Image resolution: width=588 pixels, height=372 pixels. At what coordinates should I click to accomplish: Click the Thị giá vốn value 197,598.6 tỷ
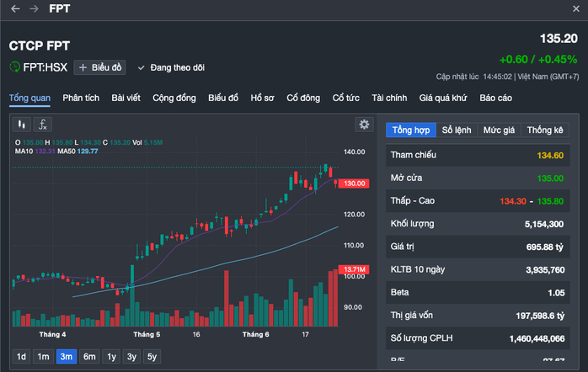[540, 316]
